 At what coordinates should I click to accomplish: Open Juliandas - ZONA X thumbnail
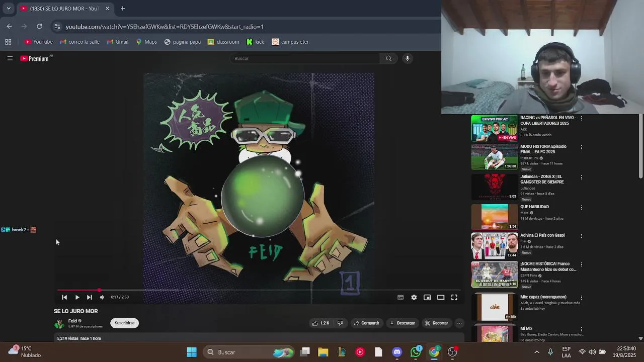(494, 187)
